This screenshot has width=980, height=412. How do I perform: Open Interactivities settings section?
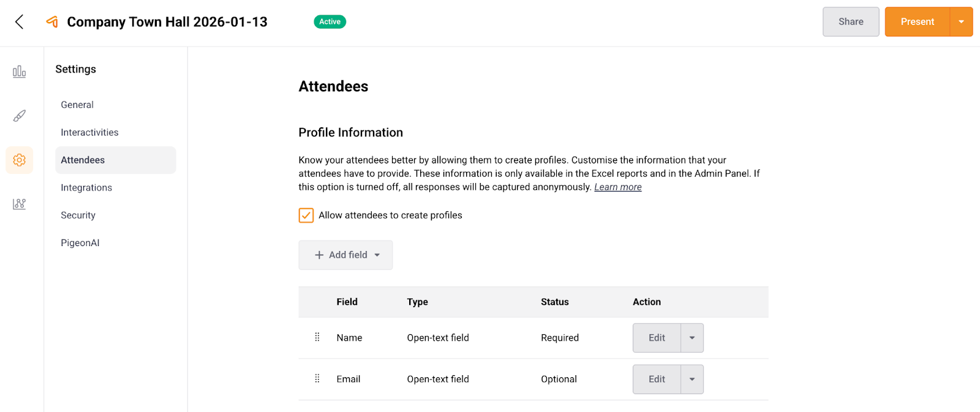89,132
